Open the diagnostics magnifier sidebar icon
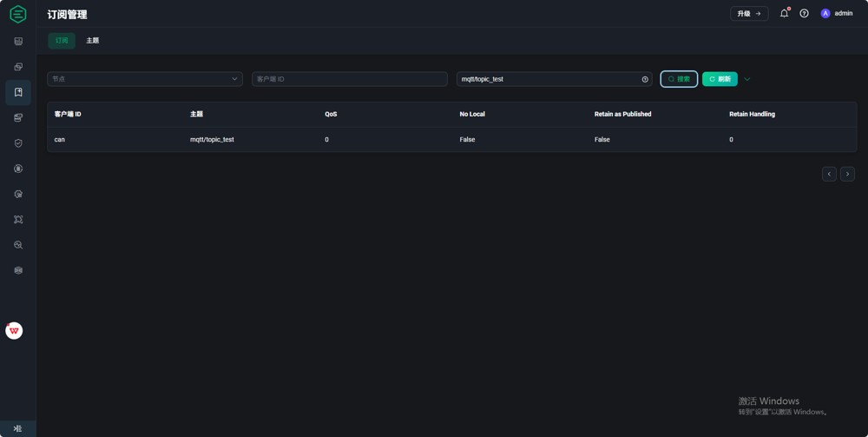The image size is (868, 437). pyautogui.click(x=18, y=245)
